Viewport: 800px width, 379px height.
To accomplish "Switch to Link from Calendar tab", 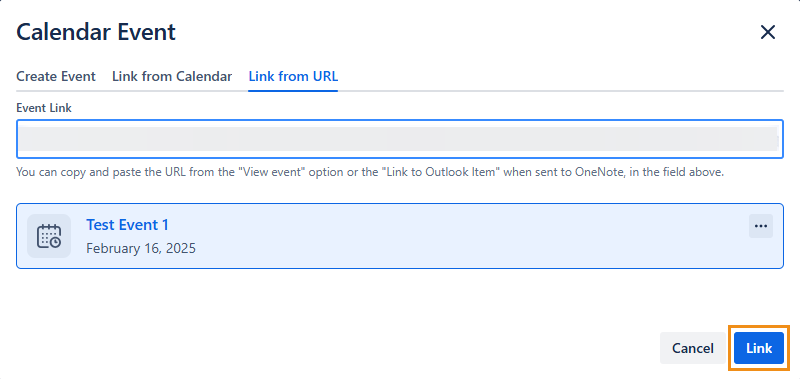I will click(x=172, y=77).
